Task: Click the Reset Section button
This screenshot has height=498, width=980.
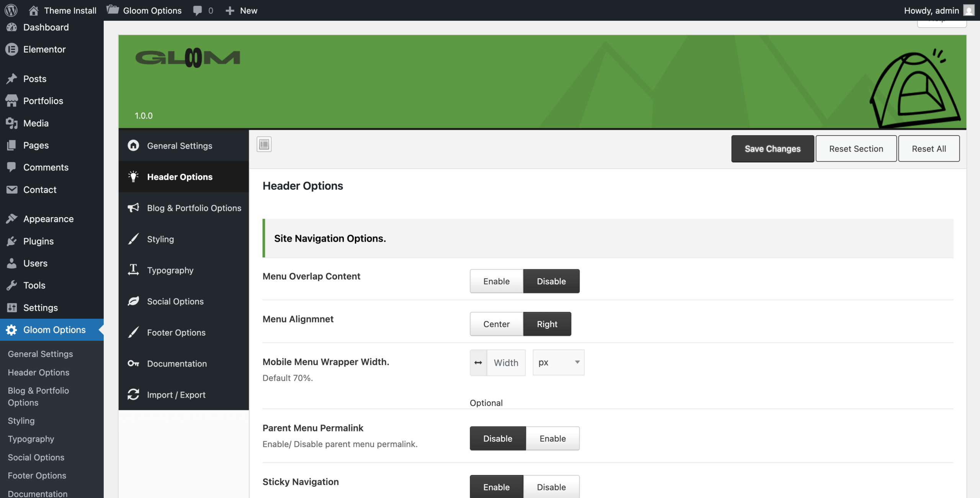Action: (x=856, y=149)
